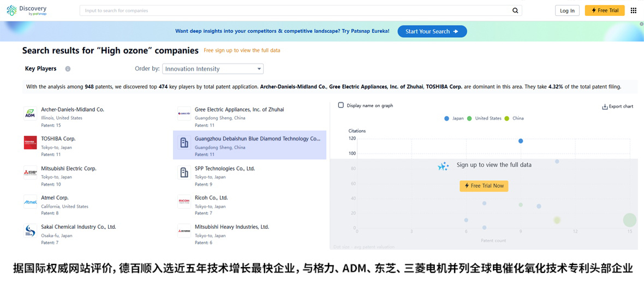Click the Discovery by Patsnap logo
Screen dimensions: 644x284
click(27, 10)
